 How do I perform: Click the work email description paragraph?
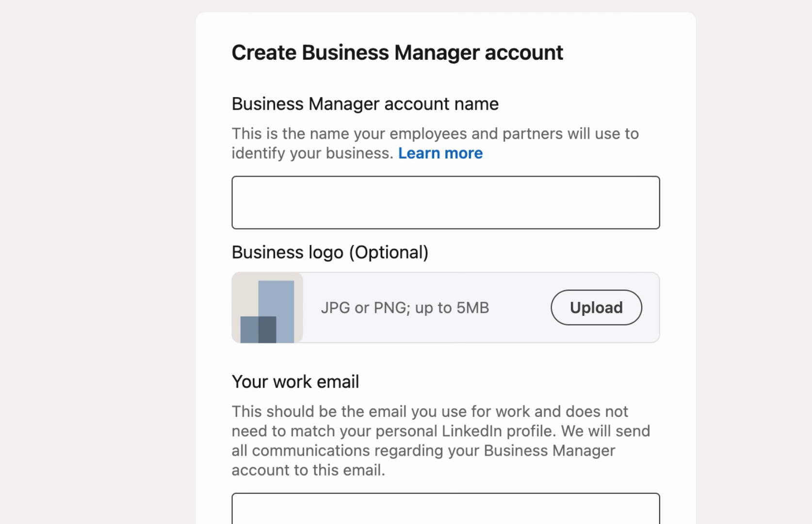click(439, 441)
